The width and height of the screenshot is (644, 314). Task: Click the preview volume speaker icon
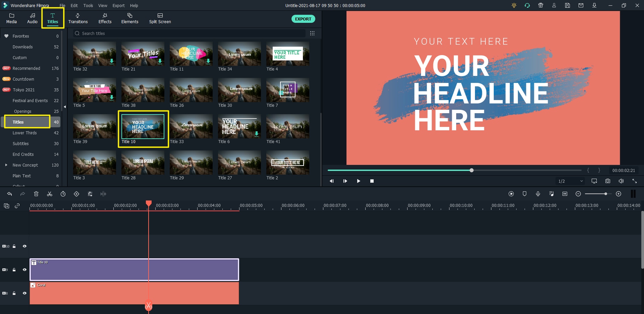click(621, 181)
